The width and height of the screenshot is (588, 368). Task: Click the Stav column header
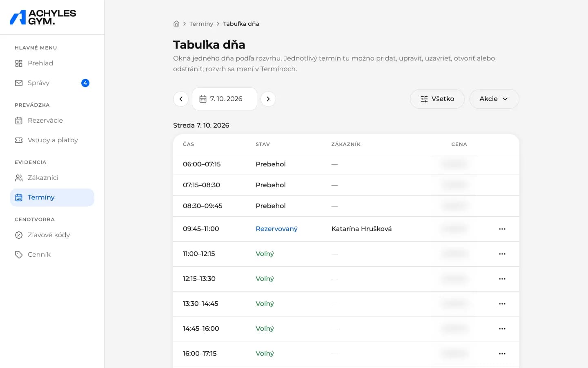click(x=263, y=144)
